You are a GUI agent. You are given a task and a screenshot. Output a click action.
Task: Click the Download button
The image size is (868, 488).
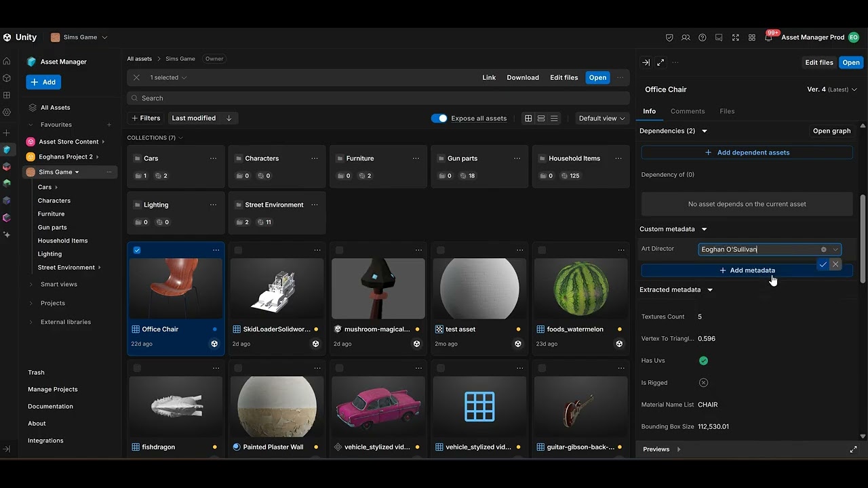pyautogui.click(x=523, y=77)
